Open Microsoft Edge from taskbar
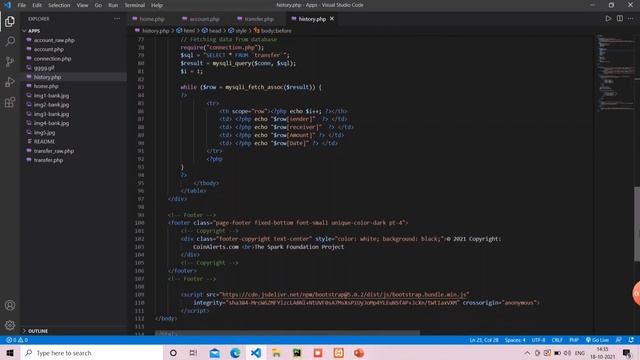 tap(235, 353)
